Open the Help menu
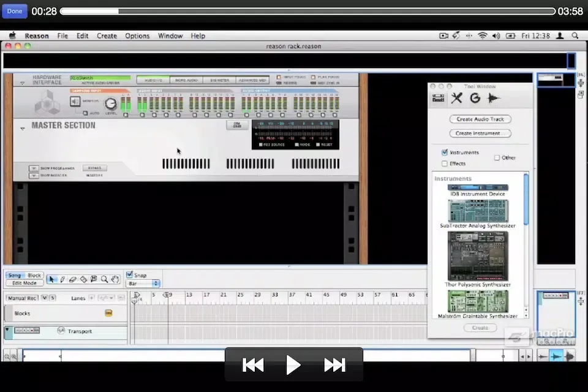Viewport: 588px width, 392px height. coord(198,36)
